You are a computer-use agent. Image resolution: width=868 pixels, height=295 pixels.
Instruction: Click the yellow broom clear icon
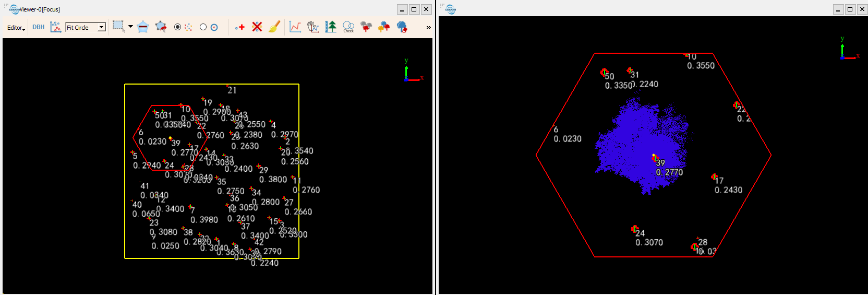pyautogui.click(x=274, y=27)
